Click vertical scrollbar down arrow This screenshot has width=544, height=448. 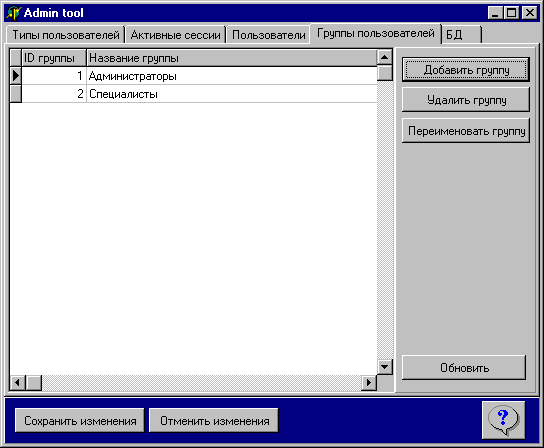[x=384, y=367]
